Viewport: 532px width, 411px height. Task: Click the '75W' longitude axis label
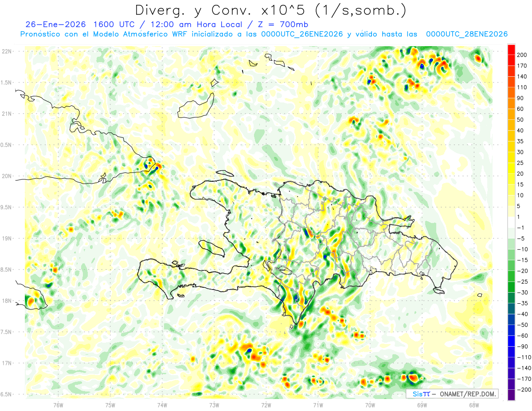coord(110,405)
